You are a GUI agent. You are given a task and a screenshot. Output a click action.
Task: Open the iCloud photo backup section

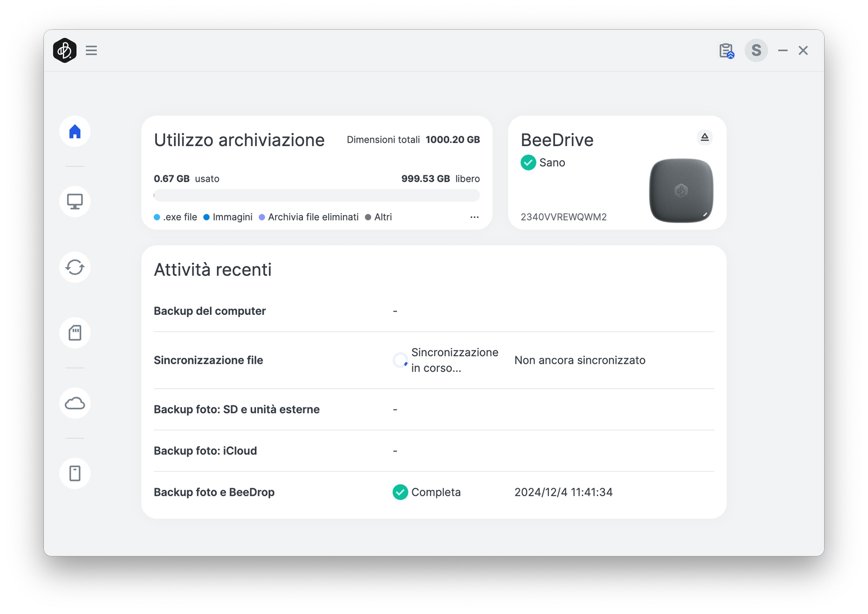75,403
